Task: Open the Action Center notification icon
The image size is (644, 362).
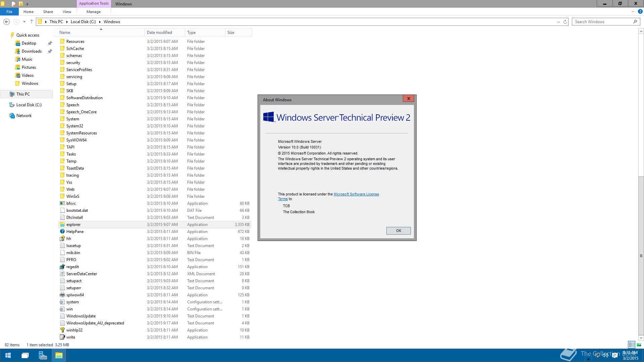Action: (615, 355)
